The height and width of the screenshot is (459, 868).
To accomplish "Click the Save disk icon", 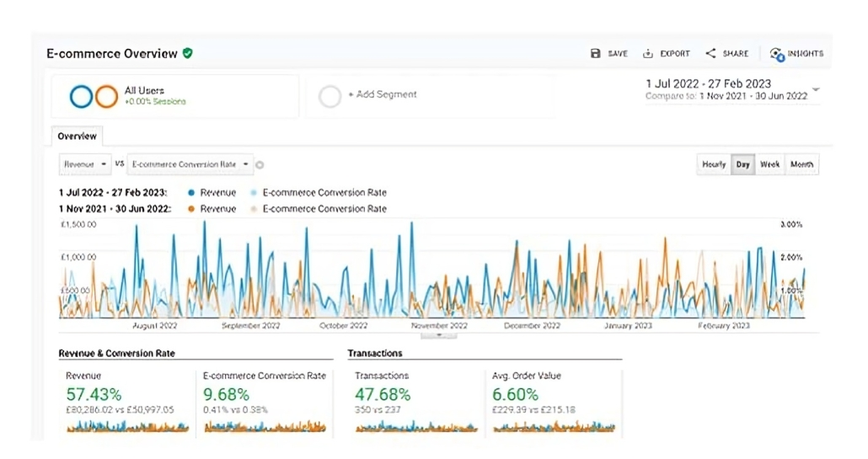I will [x=596, y=54].
